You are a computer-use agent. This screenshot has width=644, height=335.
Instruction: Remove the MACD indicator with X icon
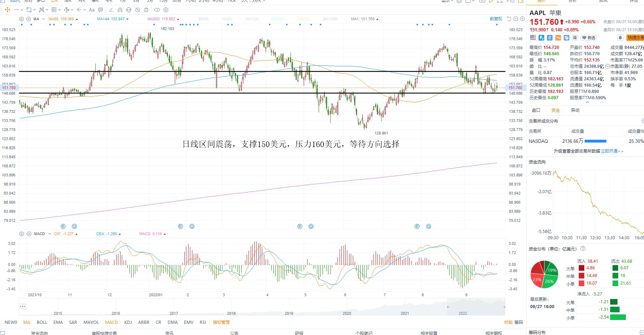tap(29, 234)
